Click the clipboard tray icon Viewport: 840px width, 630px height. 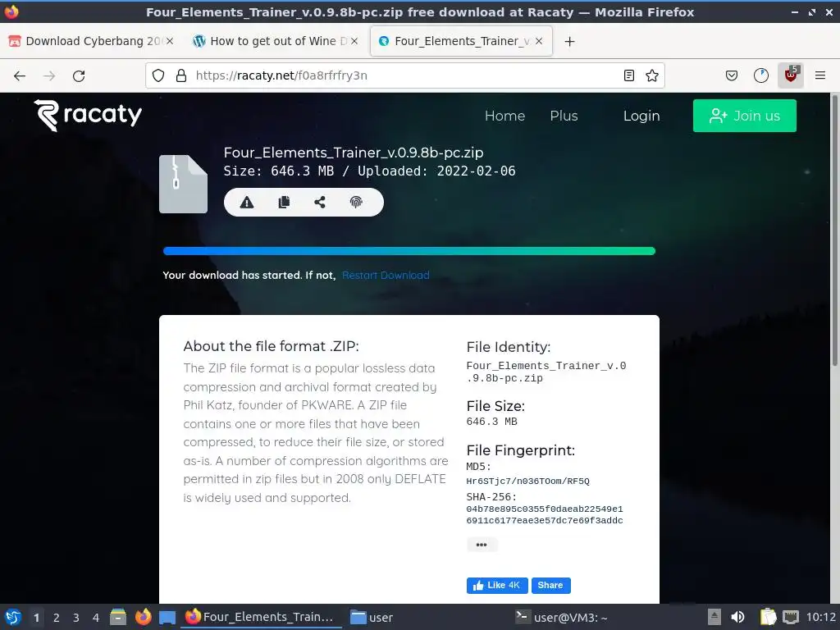[768, 617]
